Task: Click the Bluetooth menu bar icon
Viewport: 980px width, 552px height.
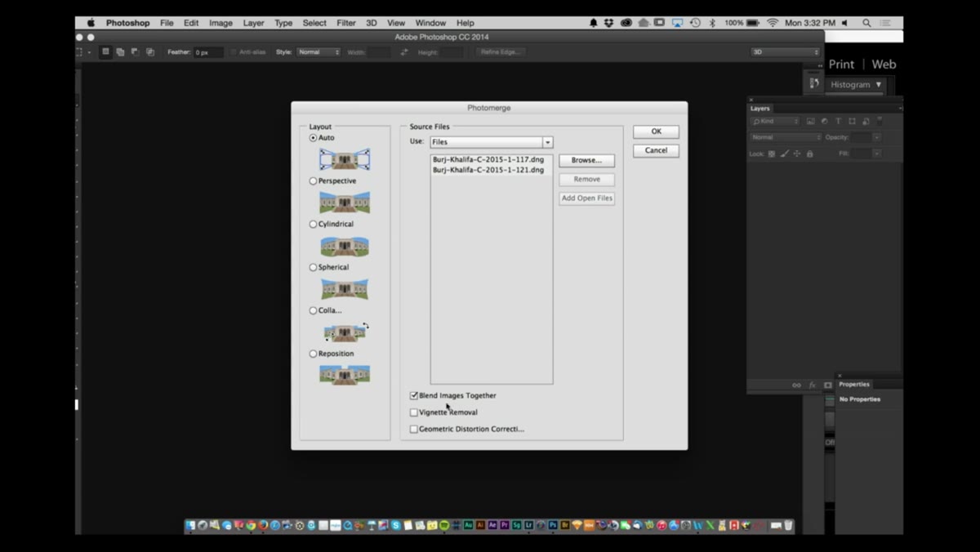Action: click(x=712, y=23)
